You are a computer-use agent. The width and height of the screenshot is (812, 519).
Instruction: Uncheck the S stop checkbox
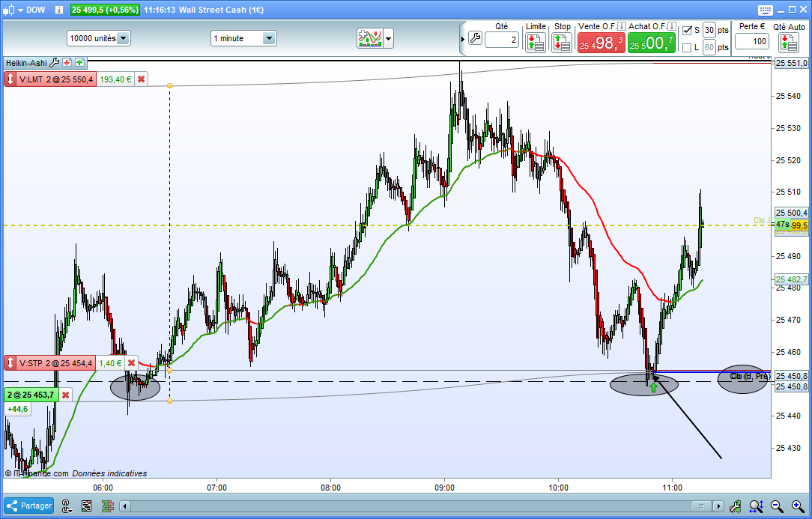687,30
